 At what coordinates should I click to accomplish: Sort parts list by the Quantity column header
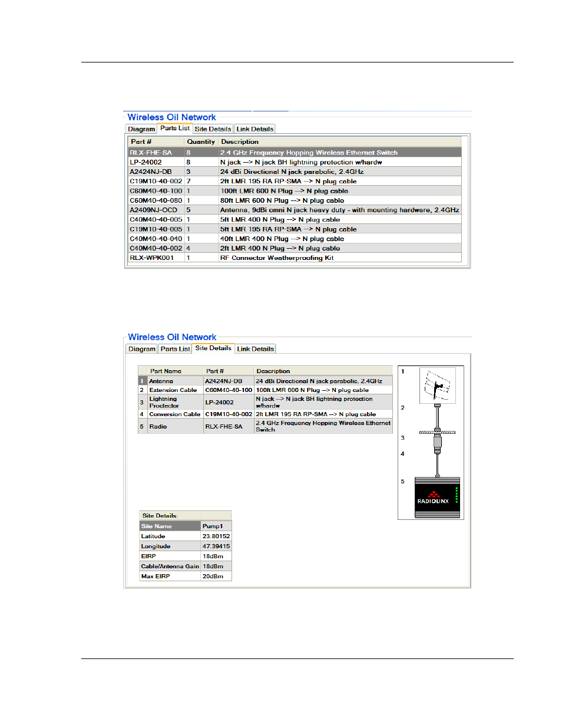coord(201,142)
